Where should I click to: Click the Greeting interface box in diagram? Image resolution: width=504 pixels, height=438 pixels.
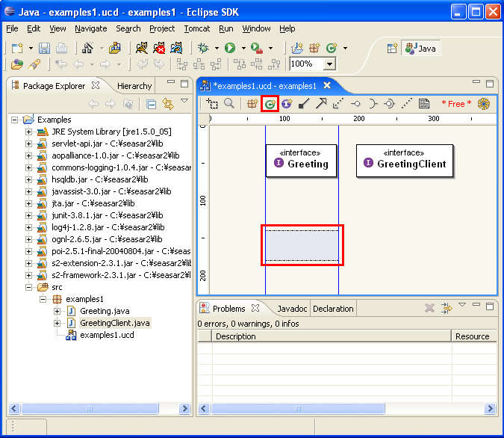[x=301, y=160]
